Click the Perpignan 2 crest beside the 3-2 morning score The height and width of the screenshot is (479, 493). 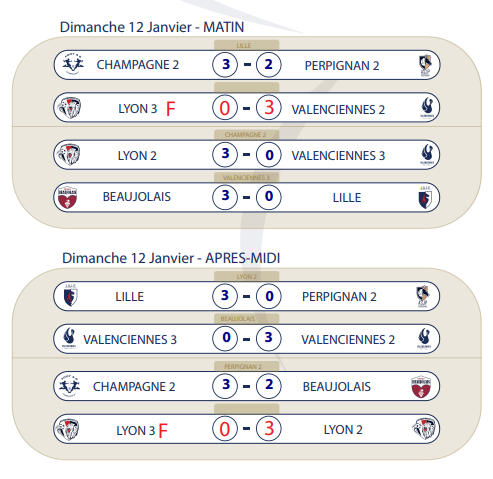[425, 65]
